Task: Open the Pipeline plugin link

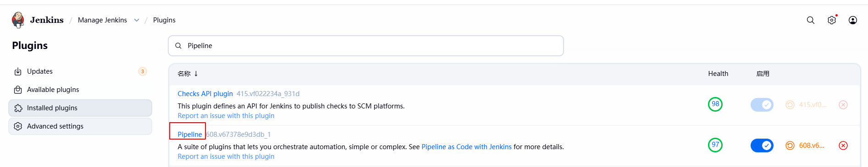Action: click(x=190, y=135)
